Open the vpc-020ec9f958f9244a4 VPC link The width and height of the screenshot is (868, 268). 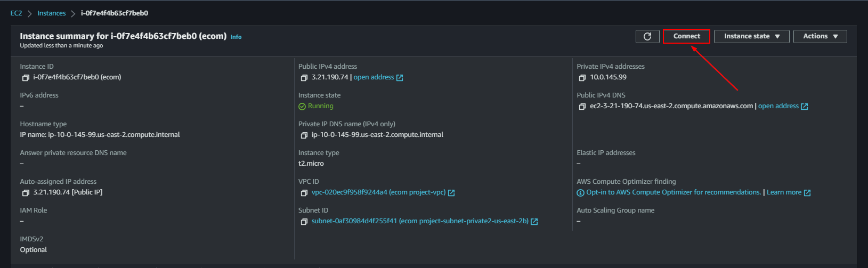click(x=378, y=192)
